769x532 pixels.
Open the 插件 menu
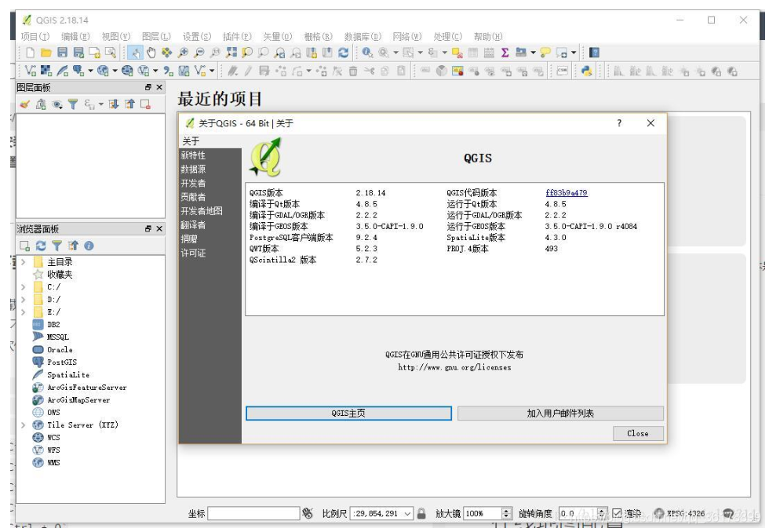(x=237, y=36)
